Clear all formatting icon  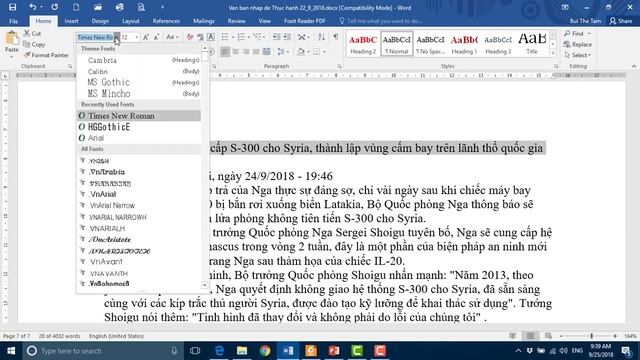(190, 37)
